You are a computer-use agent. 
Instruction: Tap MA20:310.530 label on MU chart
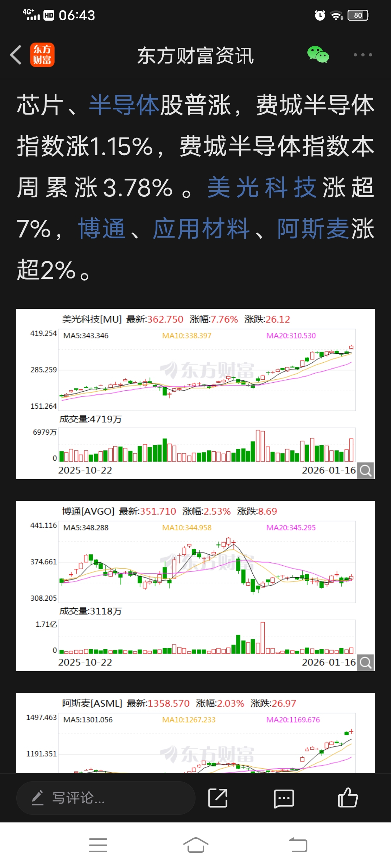coord(291,336)
